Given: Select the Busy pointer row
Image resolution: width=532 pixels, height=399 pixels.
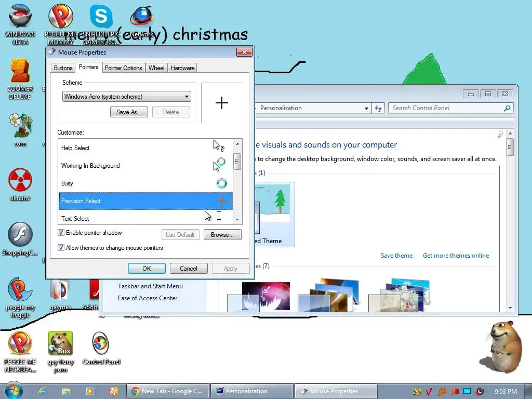Looking at the screenshot, I should 145,183.
